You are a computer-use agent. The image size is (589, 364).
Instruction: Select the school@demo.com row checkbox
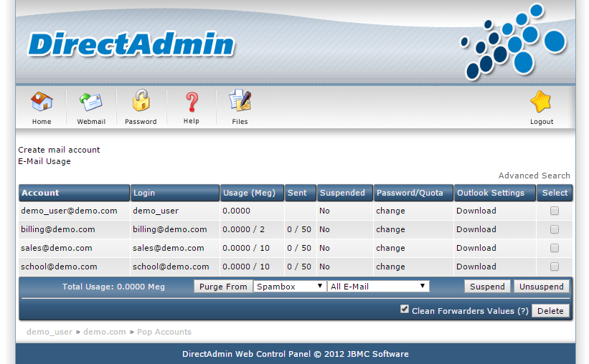(555, 267)
